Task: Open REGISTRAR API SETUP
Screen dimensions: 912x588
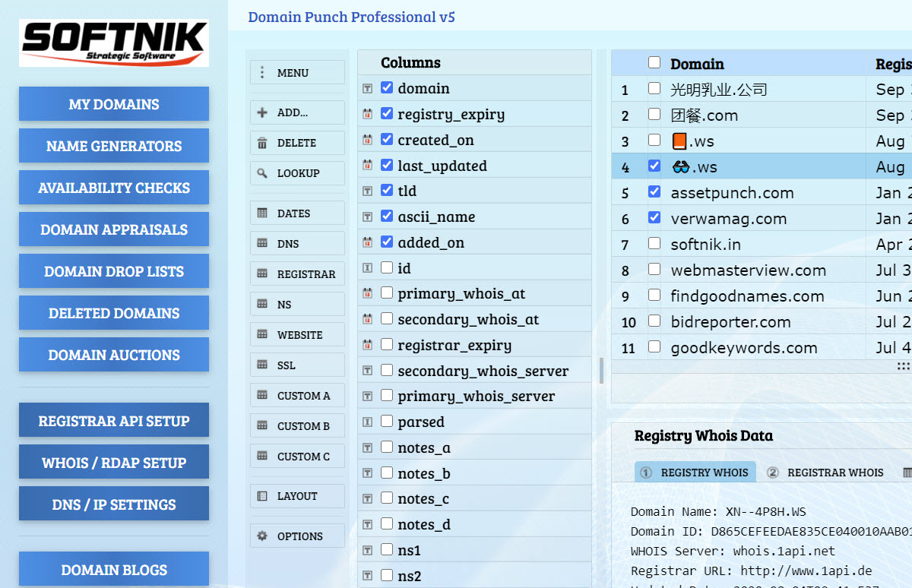Action: pos(114,421)
